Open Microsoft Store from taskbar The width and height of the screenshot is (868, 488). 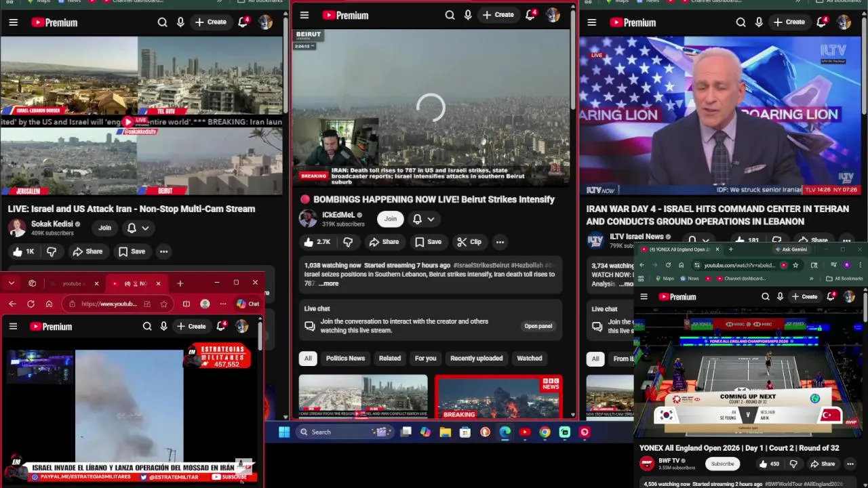tap(465, 432)
